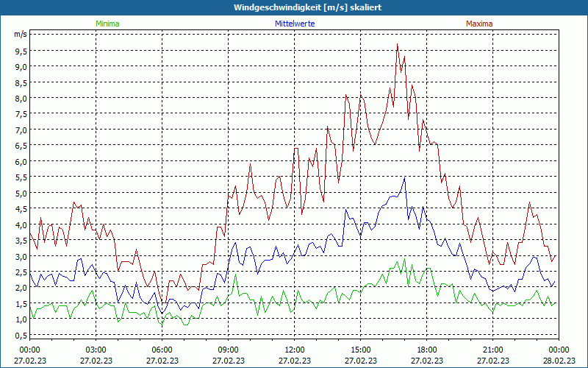
Task: Click the blue Mittelwerte legend label
Action: click(x=295, y=24)
